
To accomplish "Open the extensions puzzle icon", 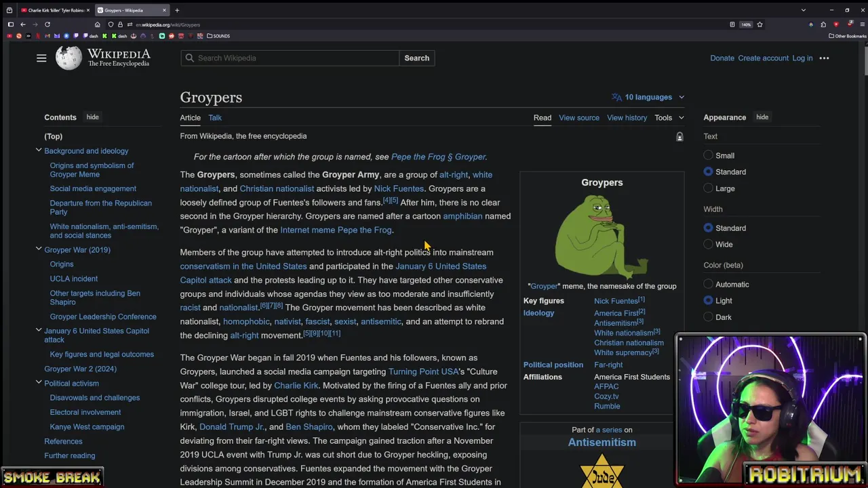I will [823, 24].
